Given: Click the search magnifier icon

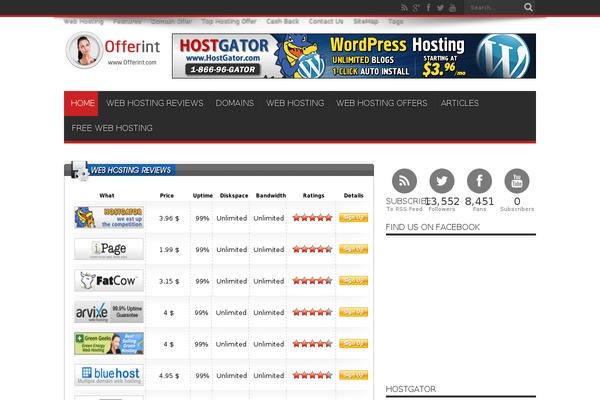Looking at the screenshot, I should [528, 7].
